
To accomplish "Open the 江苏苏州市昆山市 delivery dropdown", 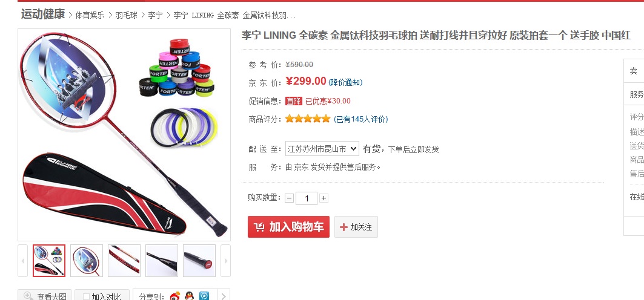I will coord(322,149).
